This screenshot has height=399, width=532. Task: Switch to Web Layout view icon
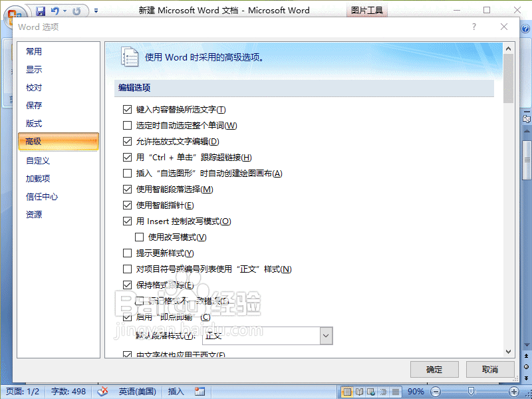pos(371,392)
